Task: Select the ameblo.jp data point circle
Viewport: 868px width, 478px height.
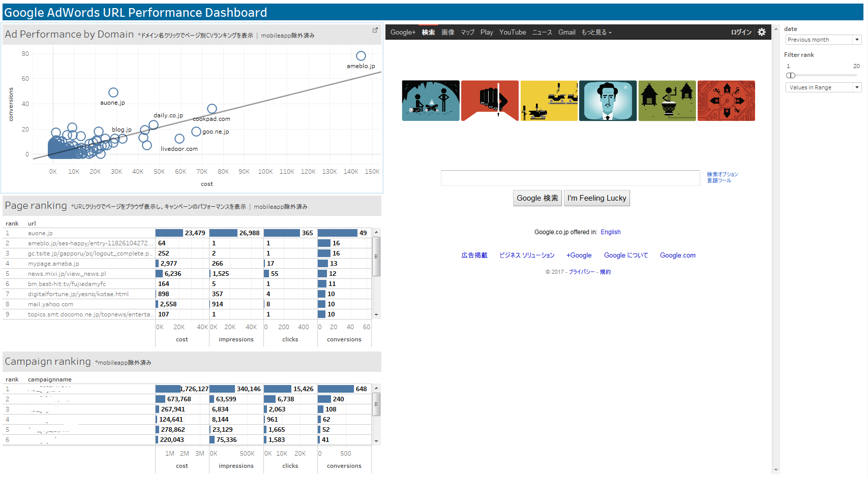Action: point(361,56)
